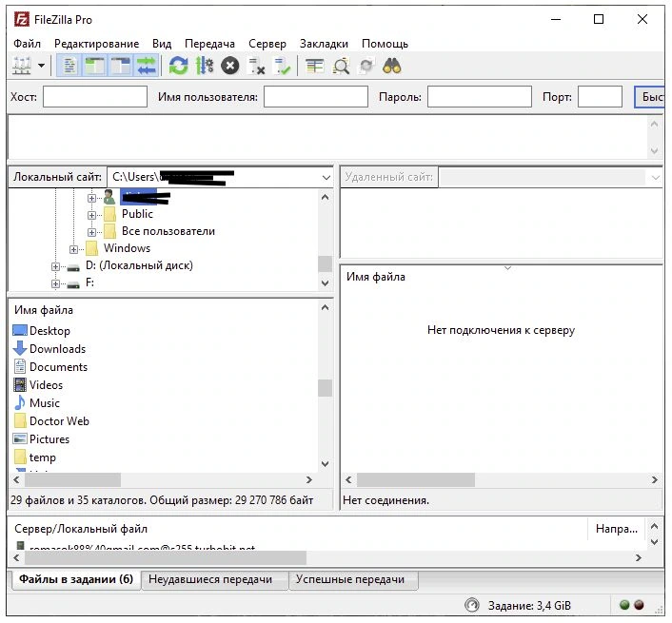Open the Сервер menu
Screen dimensions: 672x623
pos(267,44)
